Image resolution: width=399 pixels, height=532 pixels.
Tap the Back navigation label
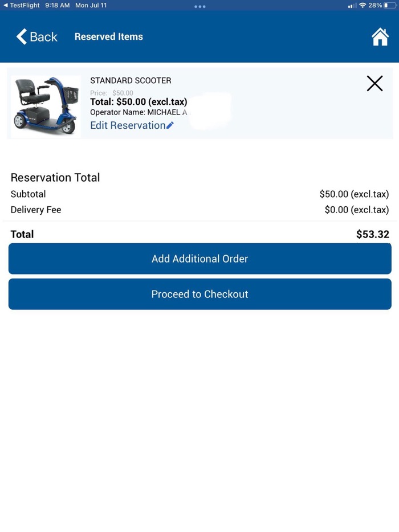click(41, 36)
